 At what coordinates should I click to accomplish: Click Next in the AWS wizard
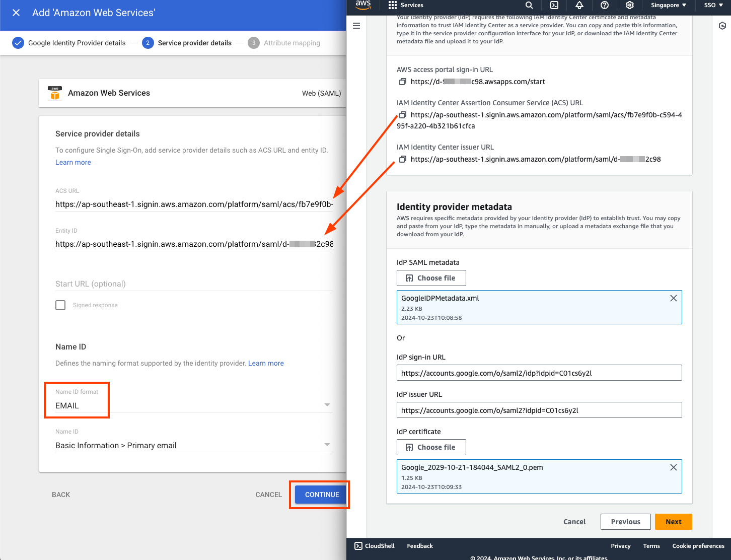tap(673, 522)
